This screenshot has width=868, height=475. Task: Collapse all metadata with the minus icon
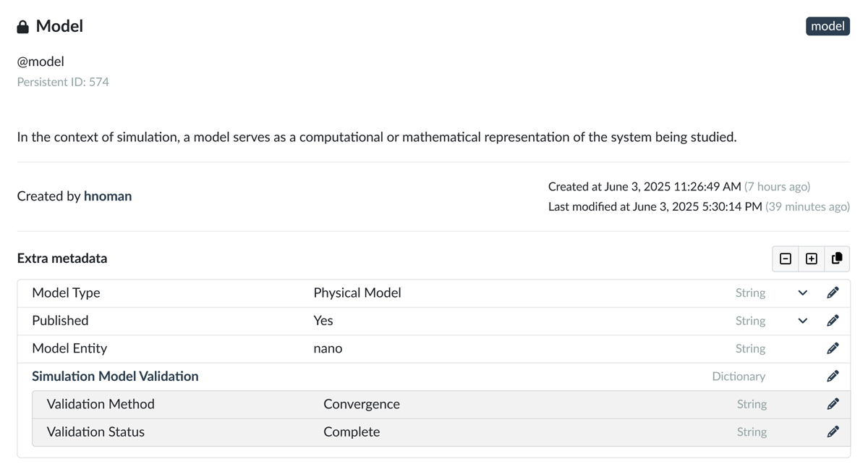pyautogui.click(x=786, y=258)
